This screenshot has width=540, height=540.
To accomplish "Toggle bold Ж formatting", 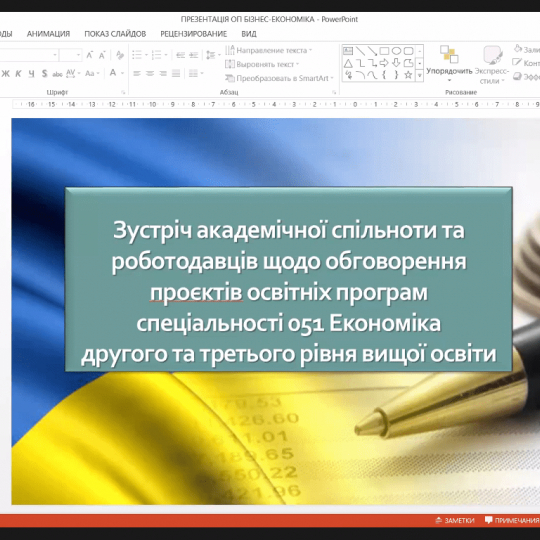I will click(6, 73).
